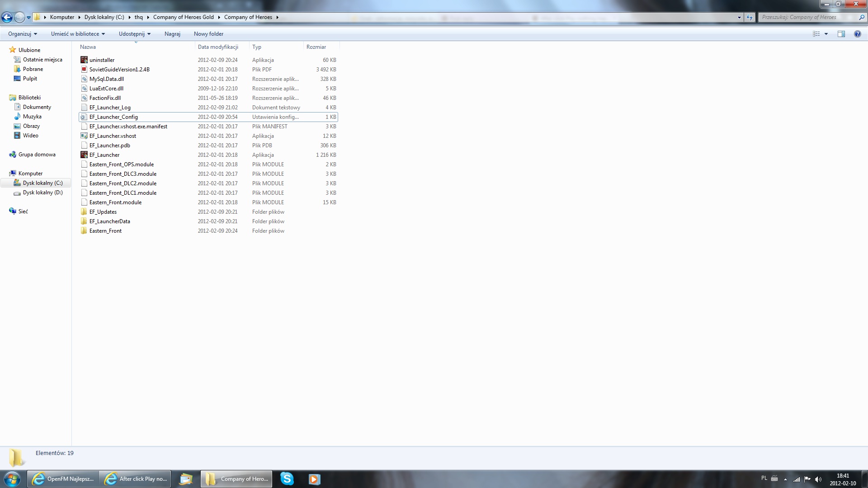Click thq in the address breadcrumb
Image resolution: width=868 pixels, height=488 pixels.
pyautogui.click(x=138, y=17)
